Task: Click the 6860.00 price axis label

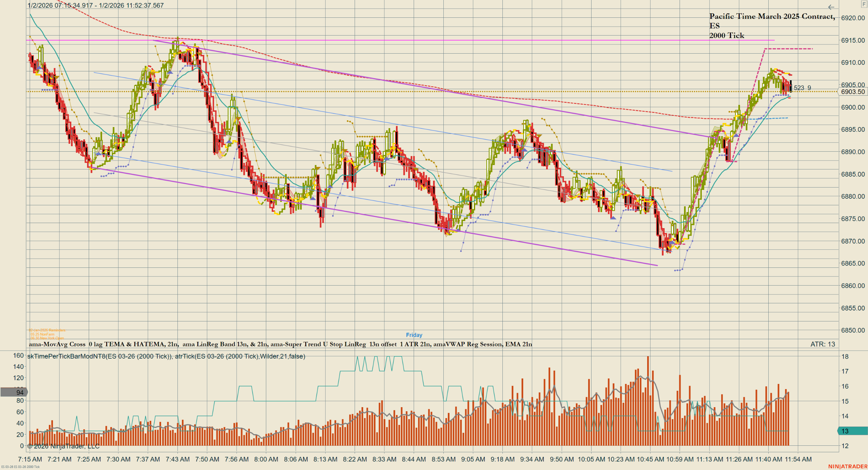Action: point(853,286)
